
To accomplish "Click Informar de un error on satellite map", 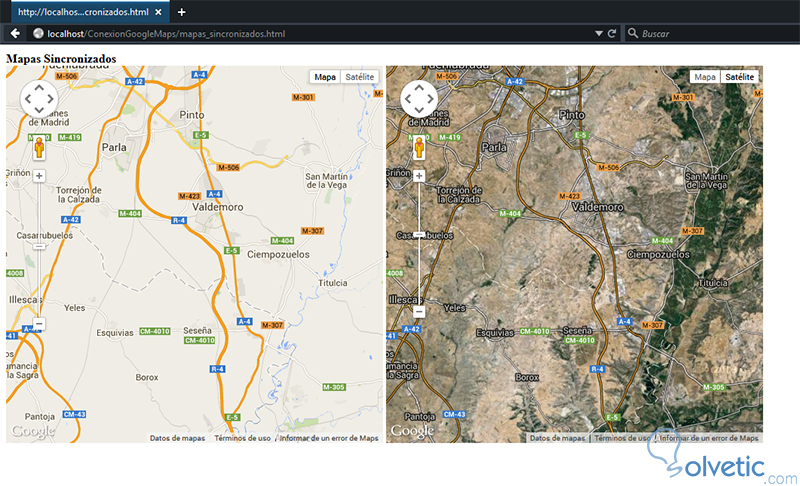I will pyautogui.click(x=709, y=438).
